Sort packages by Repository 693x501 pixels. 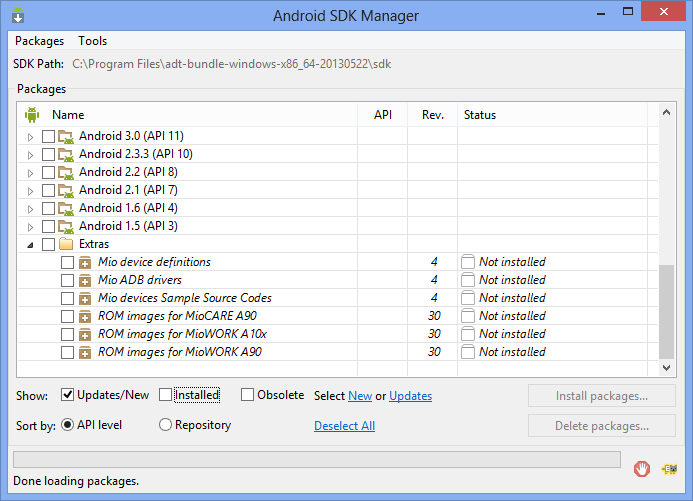[165, 425]
